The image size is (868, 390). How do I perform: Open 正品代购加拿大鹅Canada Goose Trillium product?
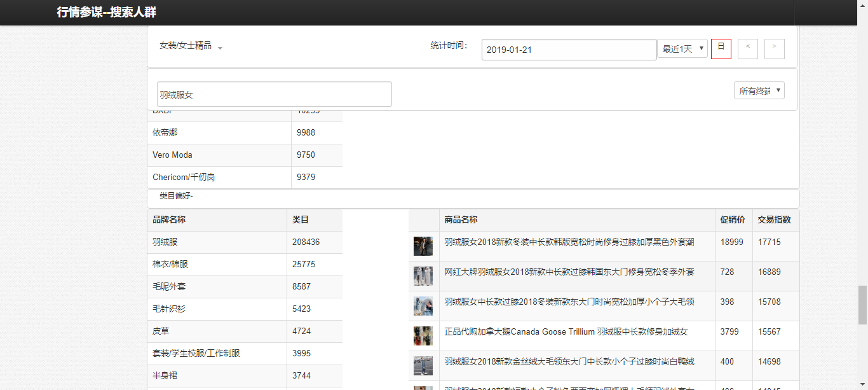point(566,332)
